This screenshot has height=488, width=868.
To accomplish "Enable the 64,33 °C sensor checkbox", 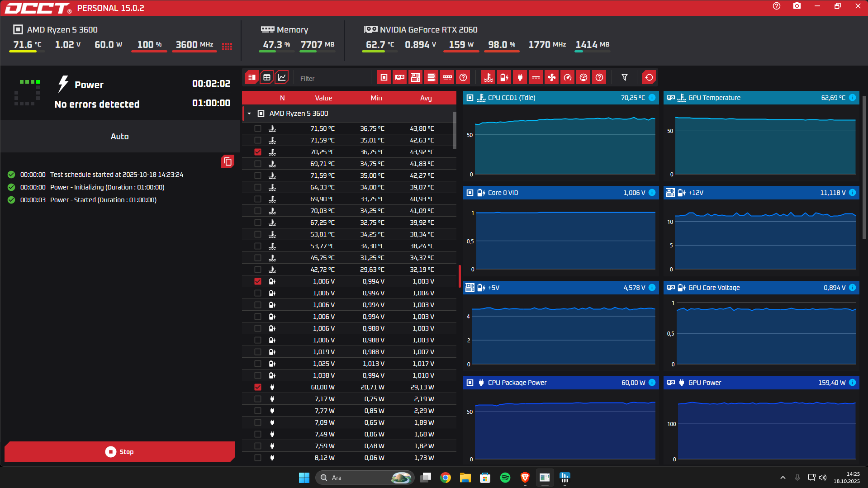I will 258,187.
